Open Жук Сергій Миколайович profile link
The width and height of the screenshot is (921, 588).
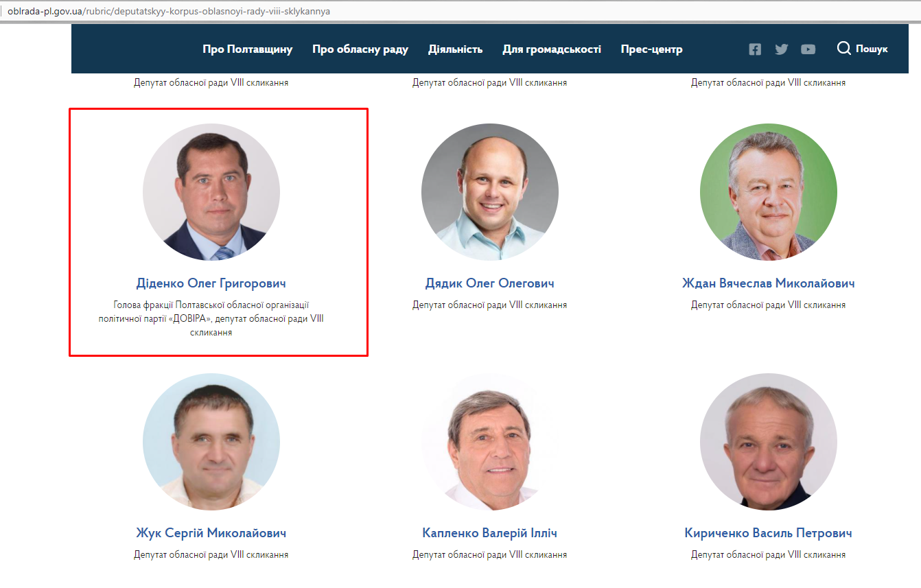point(211,533)
